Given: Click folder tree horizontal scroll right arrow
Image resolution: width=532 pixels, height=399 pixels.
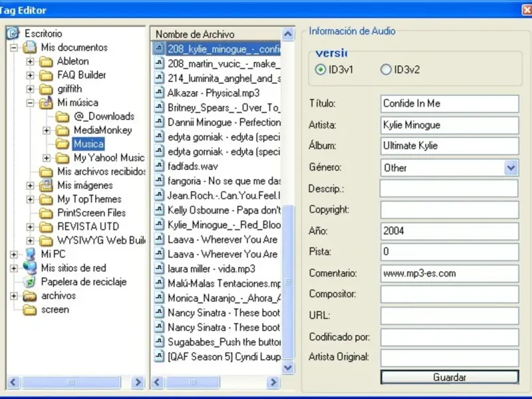Looking at the screenshot, I should (138, 382).
